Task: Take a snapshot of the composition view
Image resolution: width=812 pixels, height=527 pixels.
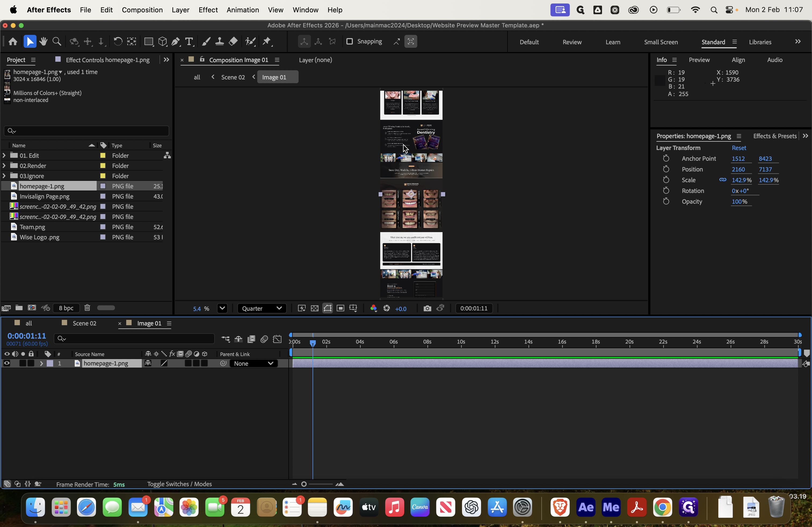Action: 427,308
